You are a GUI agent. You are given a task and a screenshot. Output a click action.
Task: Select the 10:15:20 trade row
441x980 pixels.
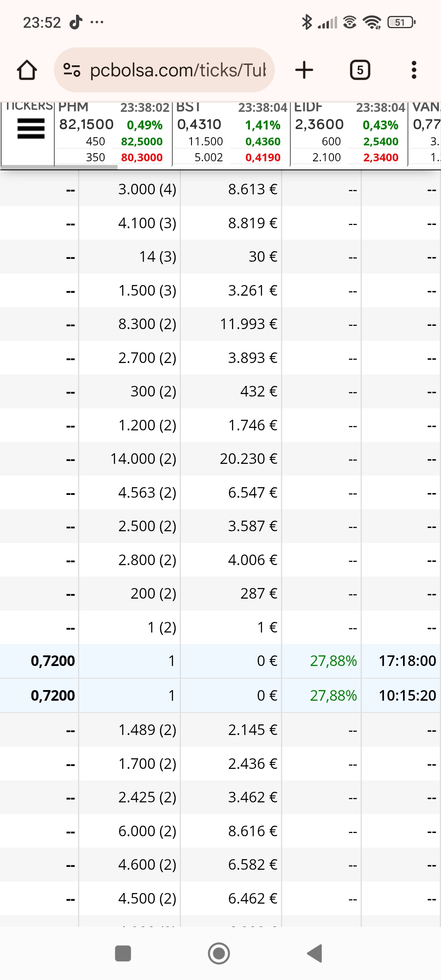tap(220, 695)
